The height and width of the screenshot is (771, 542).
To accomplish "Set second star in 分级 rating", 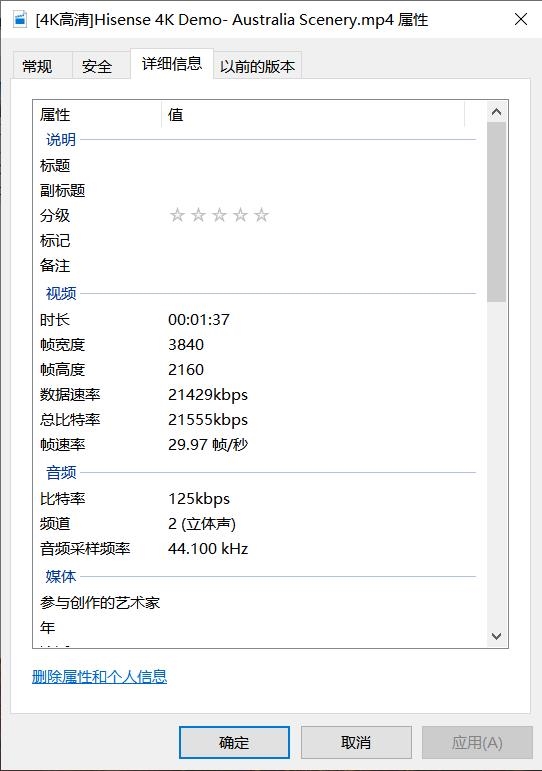I will [x=198, y=215].
